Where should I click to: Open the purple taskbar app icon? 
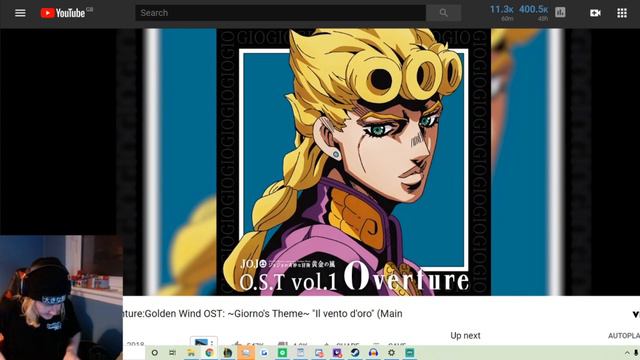[337, 353]
